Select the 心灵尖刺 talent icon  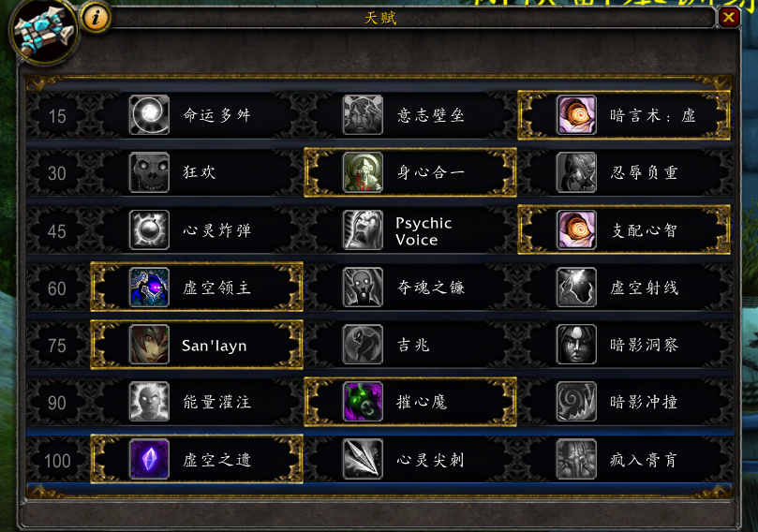coord(363,459)
